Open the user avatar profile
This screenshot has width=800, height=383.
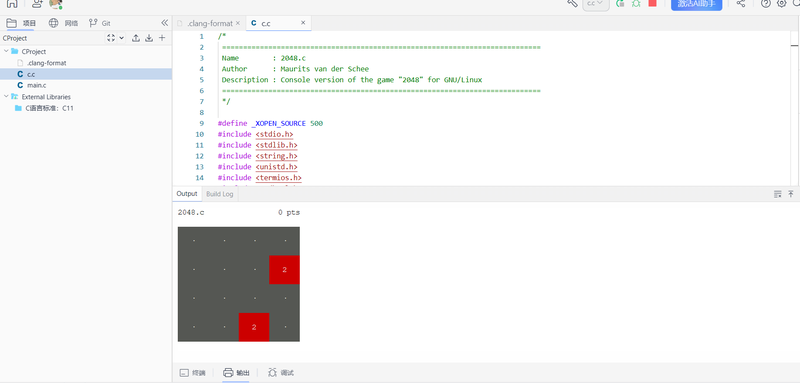(56, 4)
